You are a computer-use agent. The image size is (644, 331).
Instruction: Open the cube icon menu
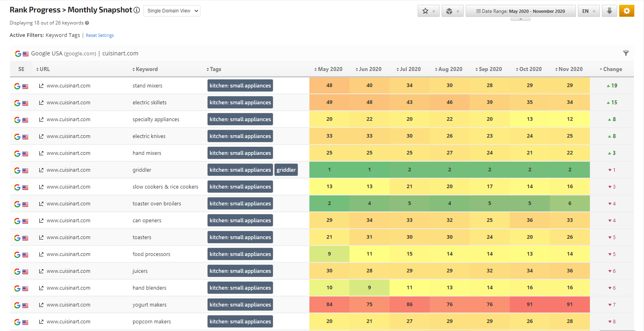click(452, 11)
